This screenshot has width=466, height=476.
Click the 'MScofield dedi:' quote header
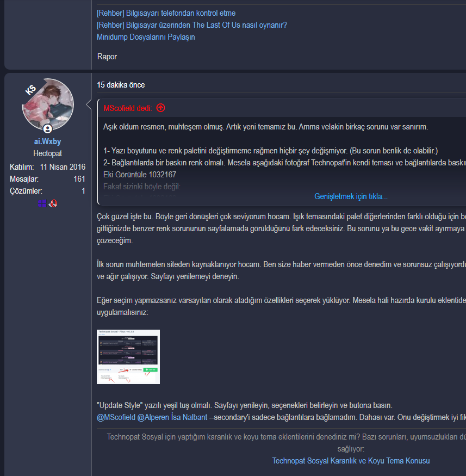click(128, 108)
